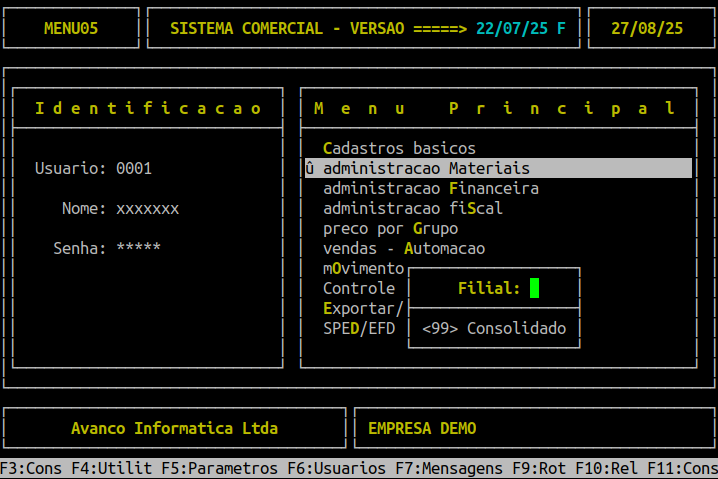
Task: Click the Usuario field value 0001
Action: [134, 169]
